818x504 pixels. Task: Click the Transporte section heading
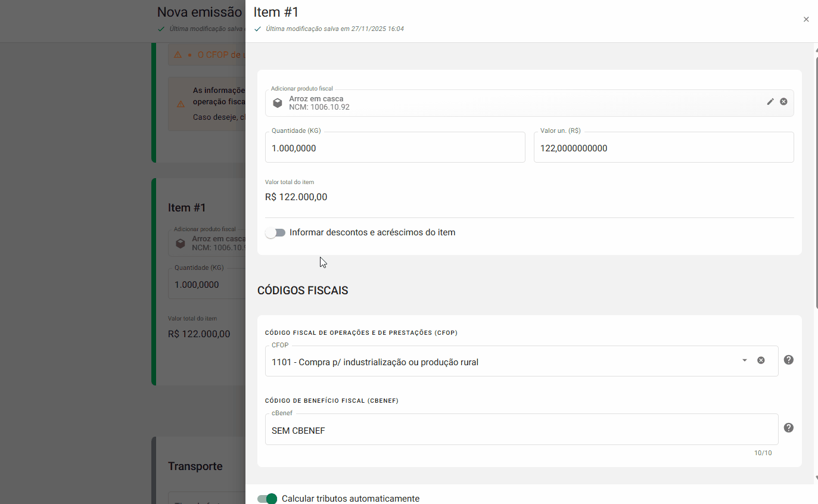click(x=195, y=466)
